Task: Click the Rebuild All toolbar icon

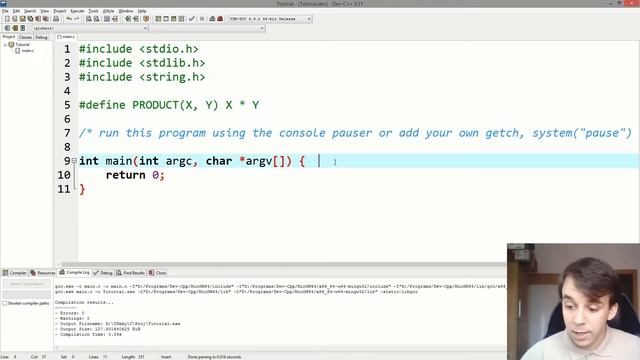Action: coord(181,19)
